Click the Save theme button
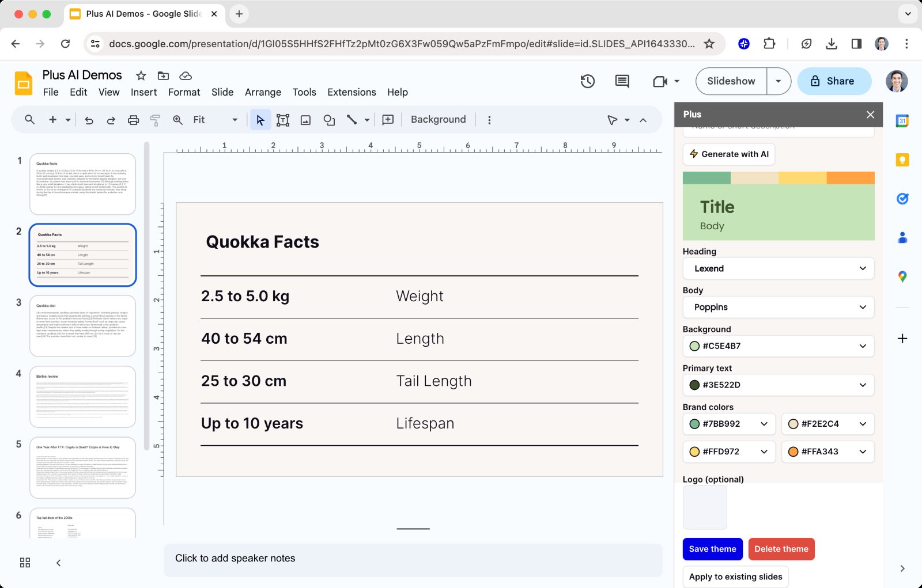The image size is (922, 588). pos(712,549)
